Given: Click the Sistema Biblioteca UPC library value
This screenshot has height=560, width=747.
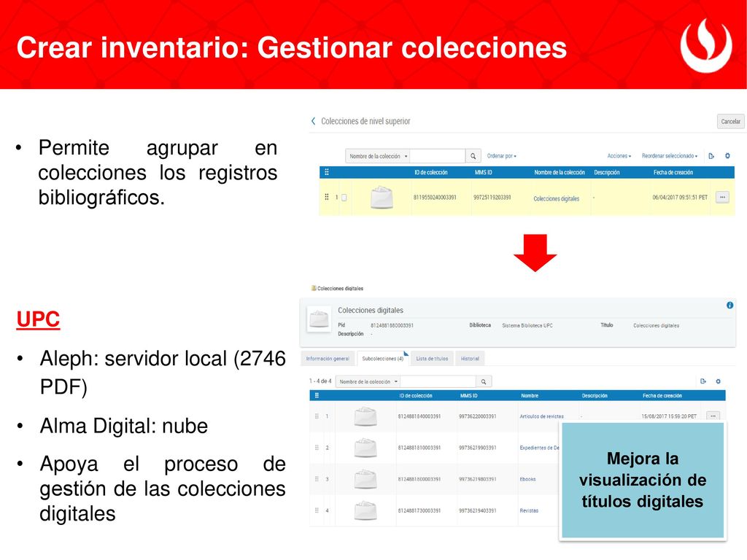Looking at the screenshot, I should point(527,325).
